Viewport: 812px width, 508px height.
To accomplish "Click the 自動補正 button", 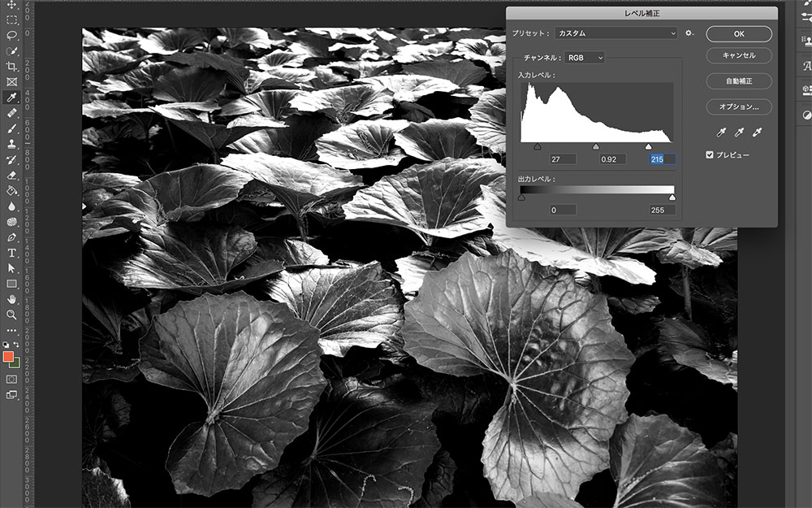I will tap(738, 81).
